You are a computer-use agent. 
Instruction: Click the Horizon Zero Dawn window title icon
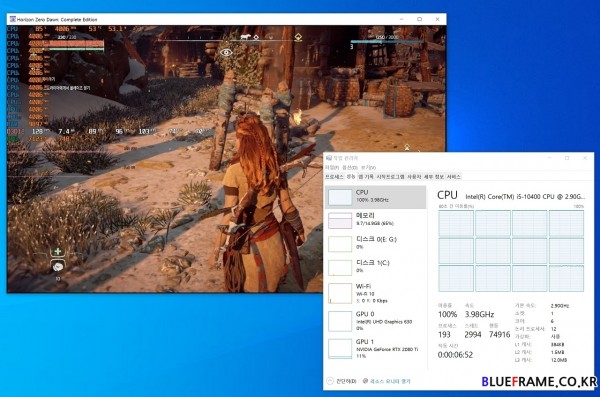pyautogui.click(x=13, y=19)
